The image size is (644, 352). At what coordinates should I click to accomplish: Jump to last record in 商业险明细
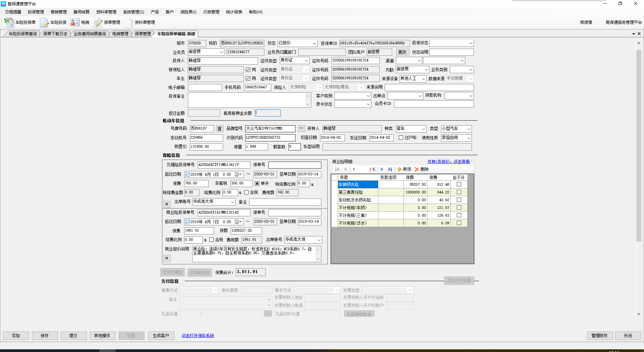[390, 169]
